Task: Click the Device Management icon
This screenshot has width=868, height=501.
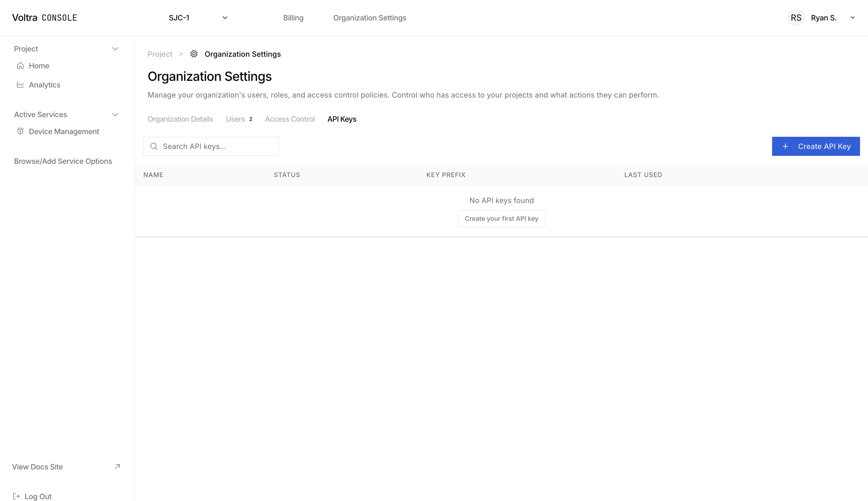Action: pos(20,131)
